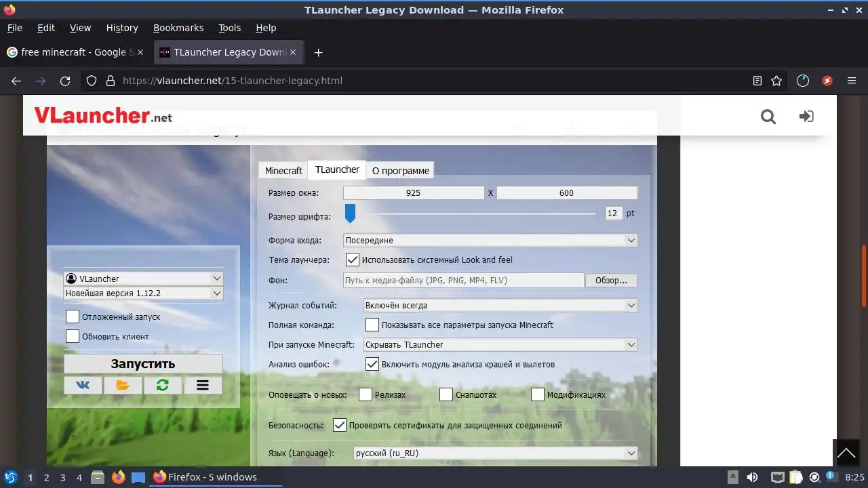The image size is (868, 488).
Task: Toggle 'Обновить клиент' checkbox
Action: (x=73, y=336)
